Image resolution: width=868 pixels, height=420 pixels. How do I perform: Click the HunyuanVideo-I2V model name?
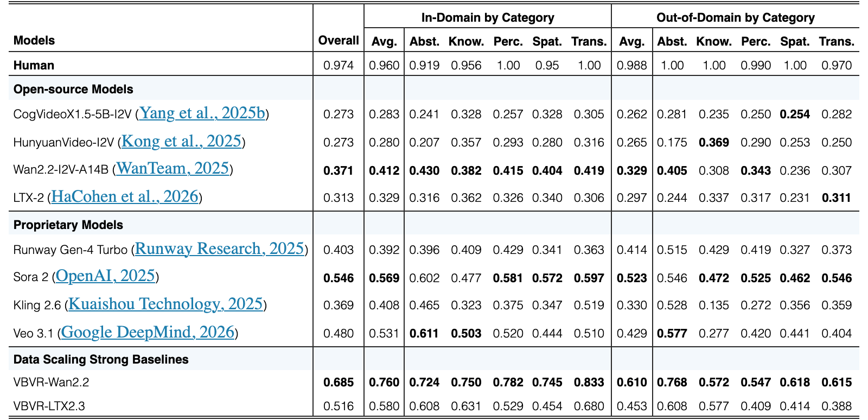[64, 142]
